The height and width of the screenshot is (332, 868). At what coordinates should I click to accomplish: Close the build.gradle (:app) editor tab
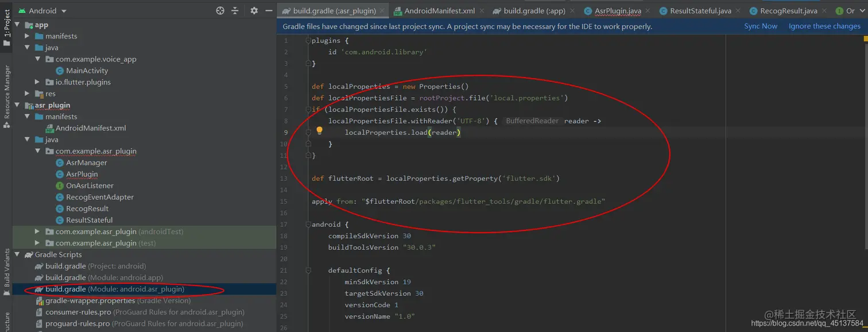(x=572, y=11)
